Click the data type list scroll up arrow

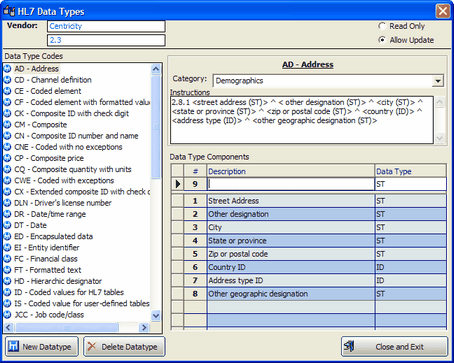point(156,69)
